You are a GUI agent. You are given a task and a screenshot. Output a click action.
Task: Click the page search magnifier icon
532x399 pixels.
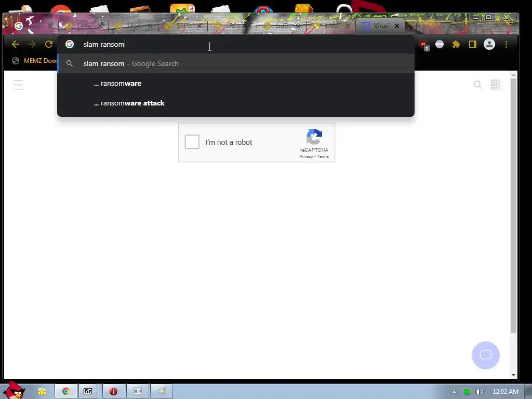pos(478,85)
